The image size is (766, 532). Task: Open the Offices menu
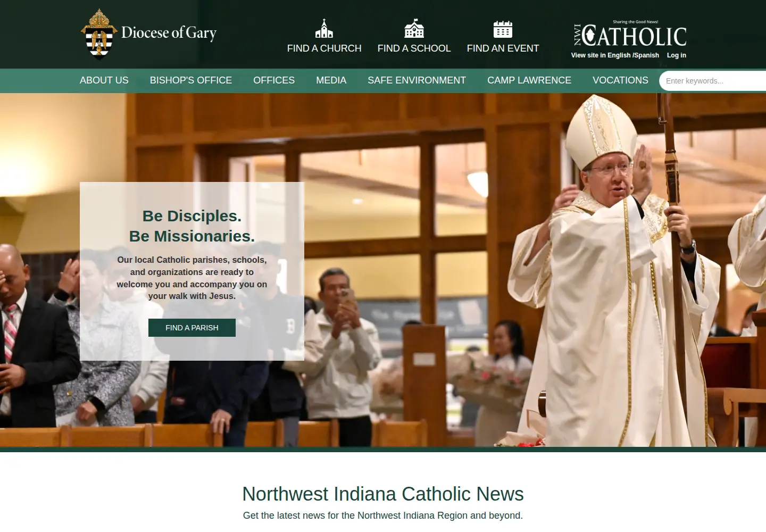274,80
